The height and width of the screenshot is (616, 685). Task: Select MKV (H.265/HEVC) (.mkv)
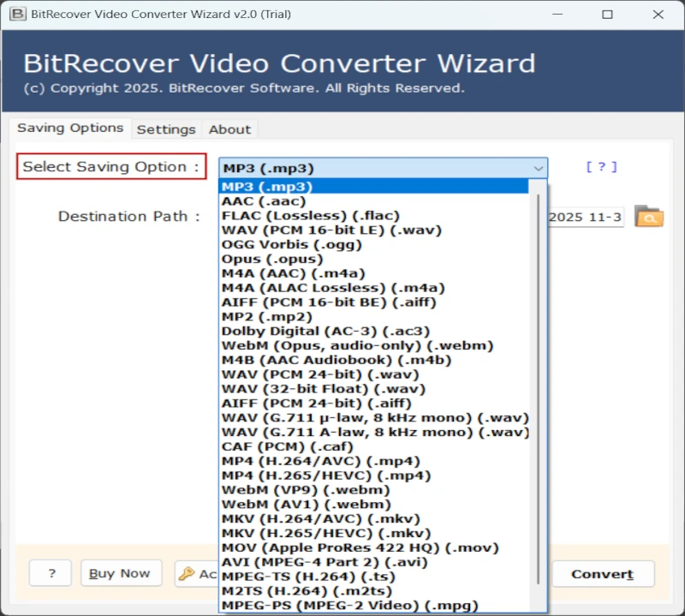point(373,533)
